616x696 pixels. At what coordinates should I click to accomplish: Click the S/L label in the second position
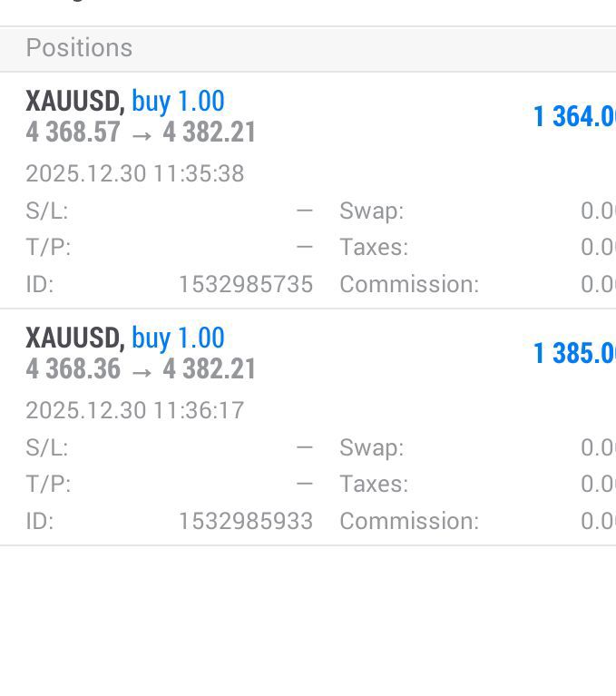(x=47, y=447)
